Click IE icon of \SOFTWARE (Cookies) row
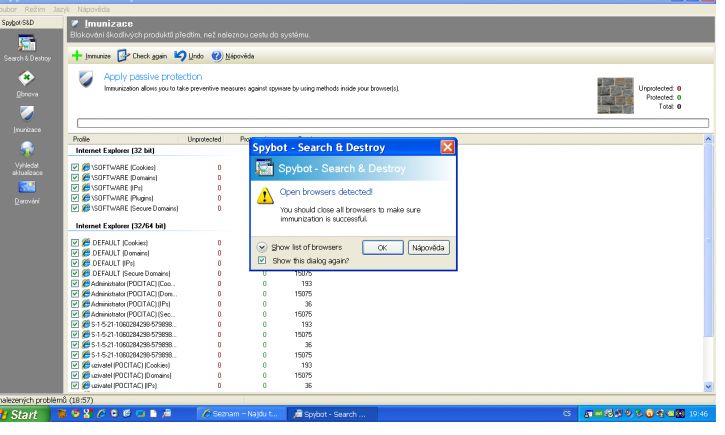This screenshot has height=435, width=725. tap(86, 167)
